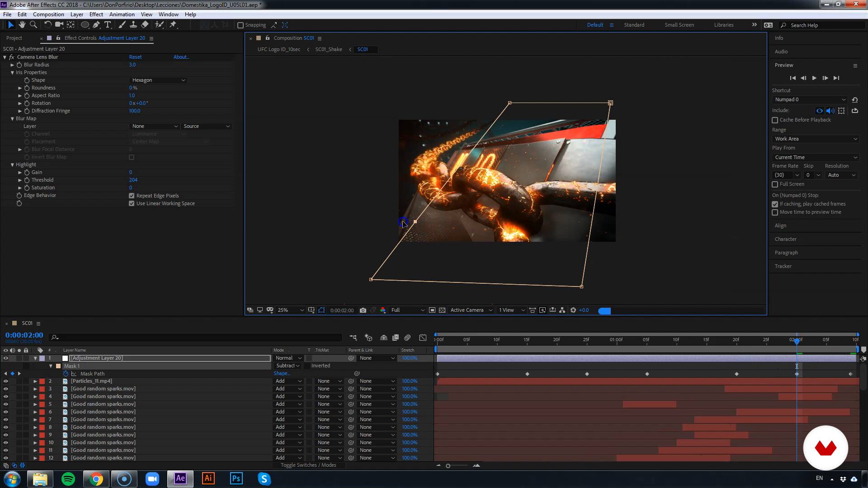Switch to the Standard workspace

coord(634,25)
